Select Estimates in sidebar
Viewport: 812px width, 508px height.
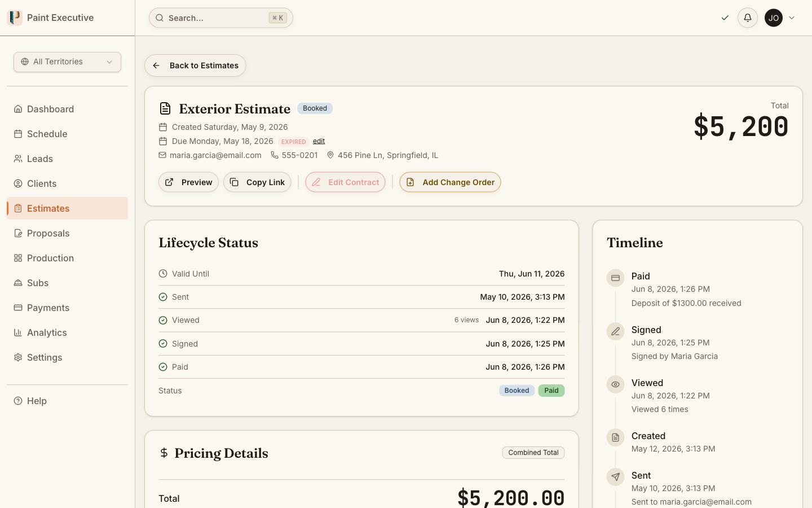tap(67, 208)
